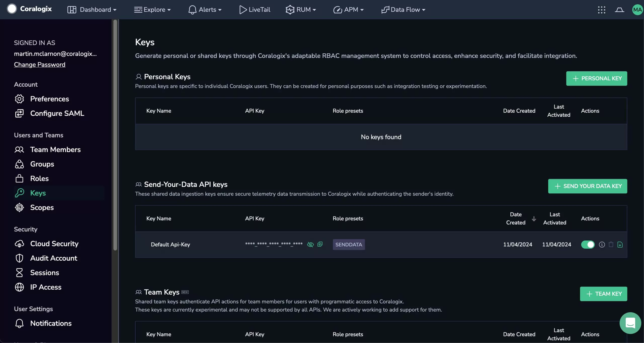Expand the RUM dropdown menu
The width and height of the screenshot is (644, 343).
point(301,10)
